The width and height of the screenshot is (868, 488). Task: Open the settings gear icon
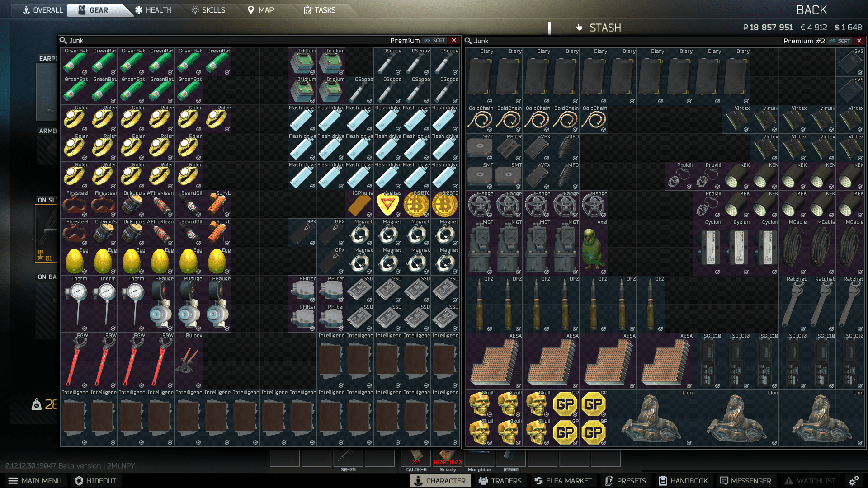pos(854,481)
